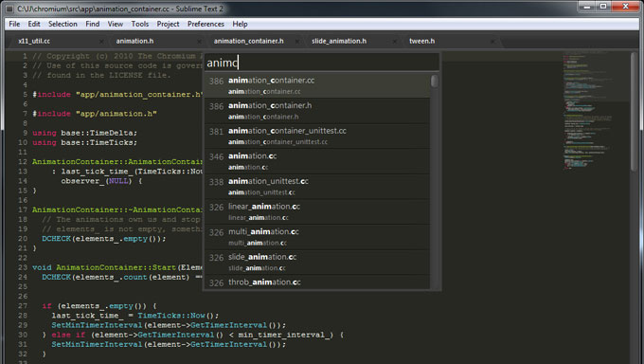This screenshot has width=644, height=364.
Task: Click 'last_tick_time_ = TimeTicks::Now();' line
Action: click(x=135, y=316)
